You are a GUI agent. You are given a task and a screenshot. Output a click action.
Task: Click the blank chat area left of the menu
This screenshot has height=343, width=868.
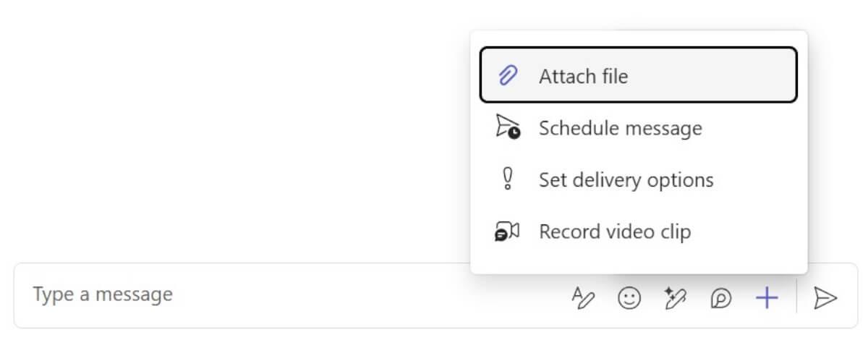(231, 130)
